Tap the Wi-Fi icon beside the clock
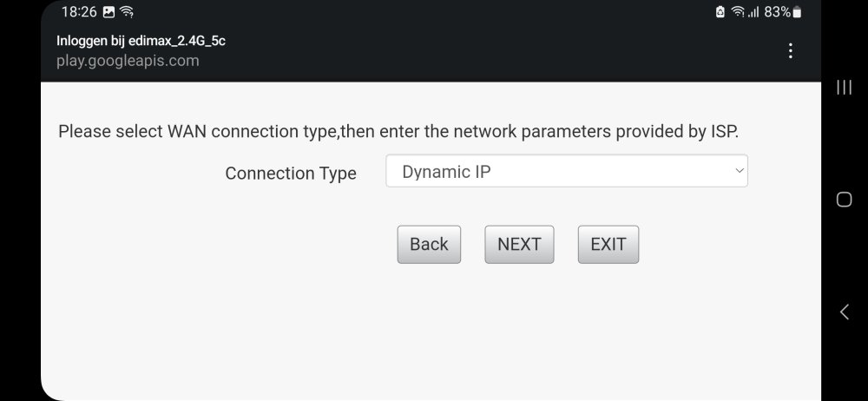The image size is (868, 401). 128,12
